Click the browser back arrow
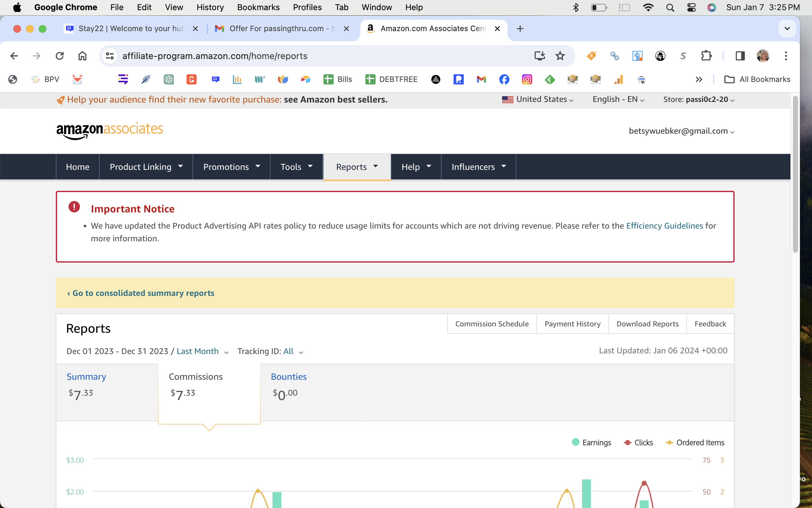Image resolution: width=812 pixels, height=508 pixels. (x=14, y=56)
